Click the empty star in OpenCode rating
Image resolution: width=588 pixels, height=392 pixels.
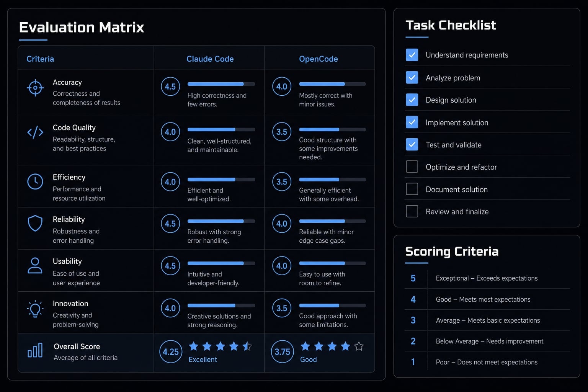[x=359, y=346]
